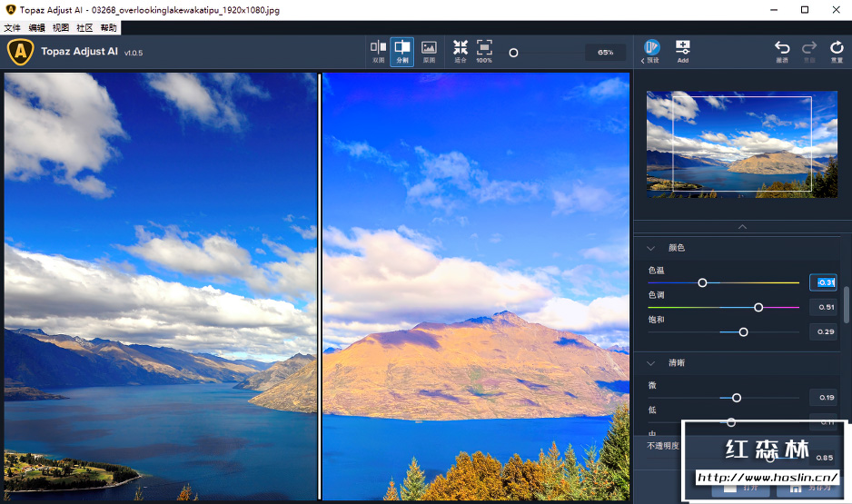Click the 色调 slider handle
852x504 pixels.
pos(758,308)
